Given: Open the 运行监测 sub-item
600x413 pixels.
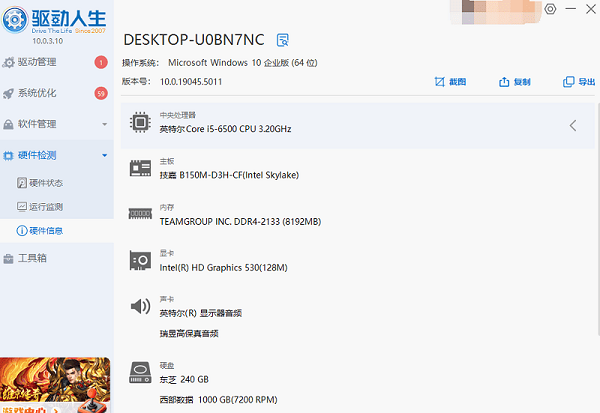Looking at the screenshot, I should pyautogui.click(x=57, y=207).
